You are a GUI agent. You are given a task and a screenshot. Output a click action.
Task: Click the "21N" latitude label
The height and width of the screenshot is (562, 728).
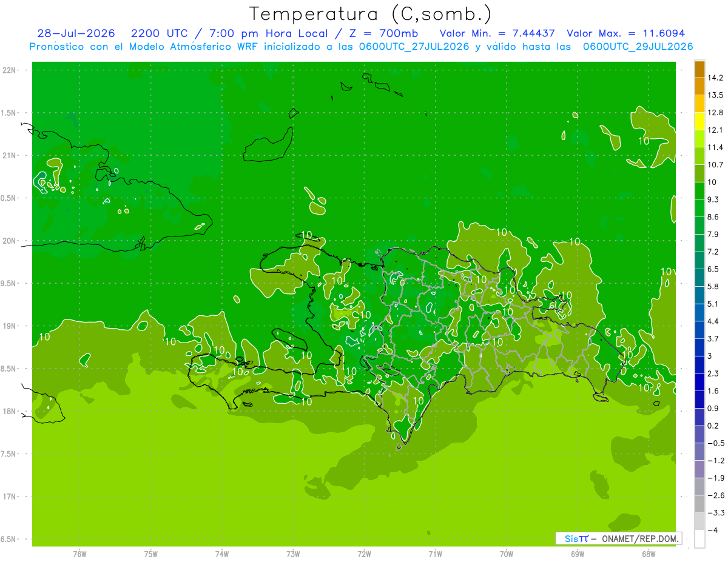[10, 155]
